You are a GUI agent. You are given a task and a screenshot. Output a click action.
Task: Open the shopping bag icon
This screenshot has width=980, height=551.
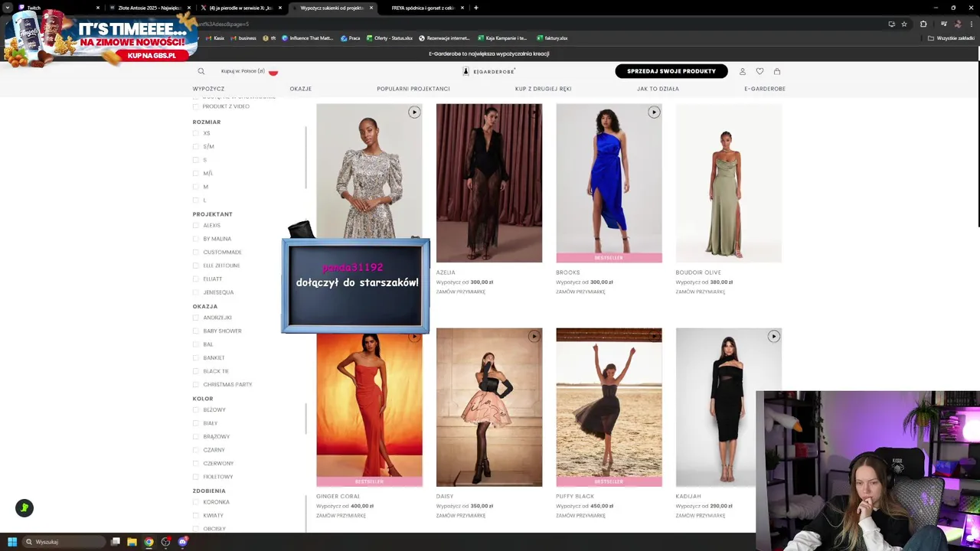777,71
